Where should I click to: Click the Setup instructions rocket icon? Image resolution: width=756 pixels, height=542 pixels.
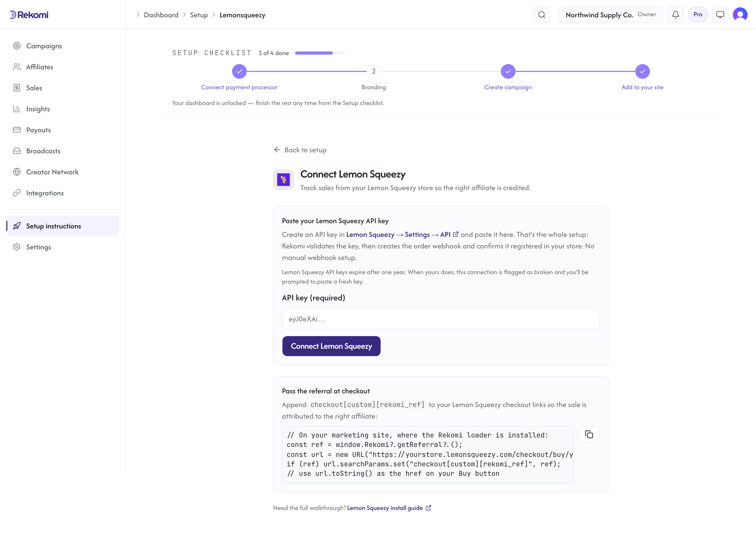[x=17, y=226]
